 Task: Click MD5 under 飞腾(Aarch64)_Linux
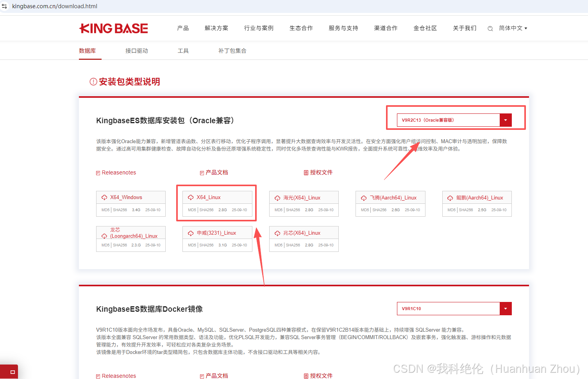tap(365, 210)
